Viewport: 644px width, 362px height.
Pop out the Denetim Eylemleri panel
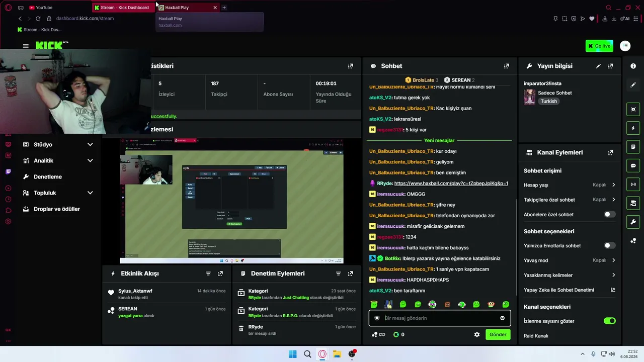[350, 274]
